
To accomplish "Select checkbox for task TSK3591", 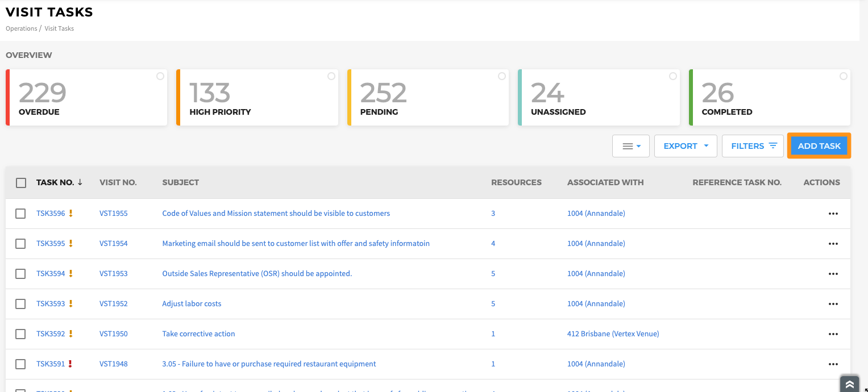I will coord(20,364).
